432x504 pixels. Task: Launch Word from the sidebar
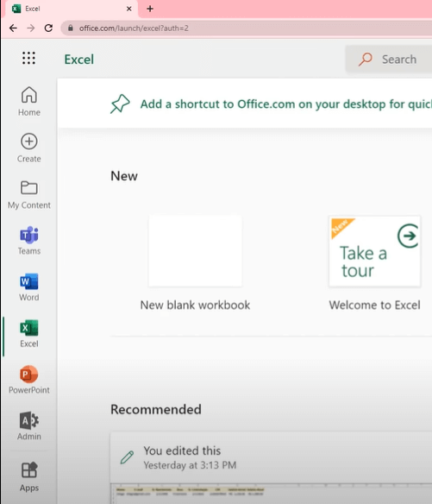coord(29,287)
